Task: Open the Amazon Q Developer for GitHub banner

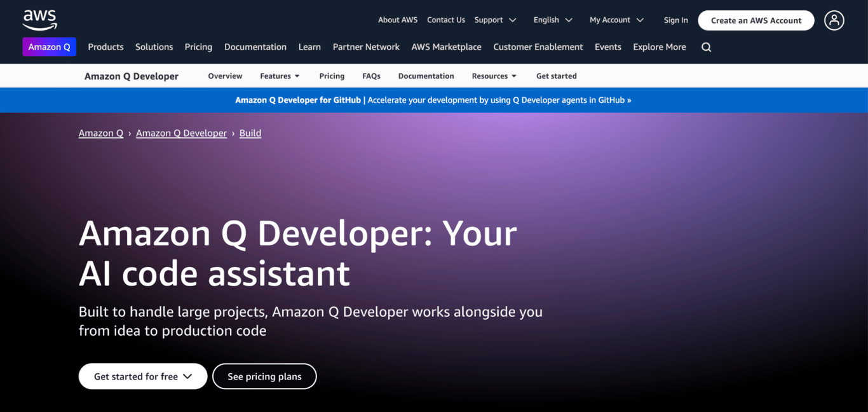Action: pyautogui.click(x=434, y=100)
